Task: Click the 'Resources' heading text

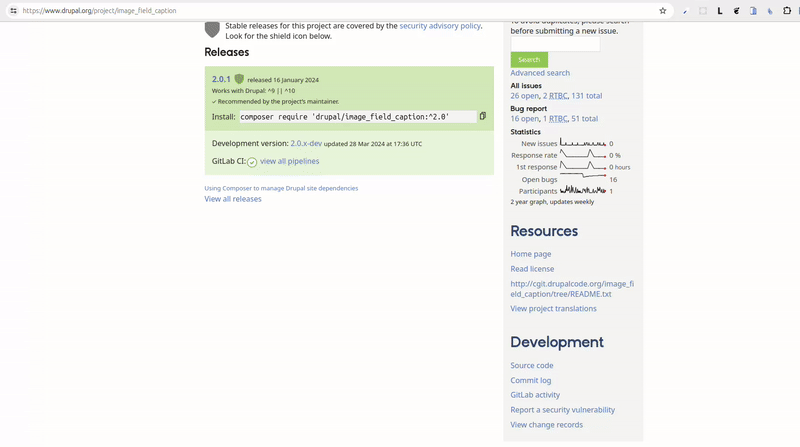Action: tap(544, 231)
